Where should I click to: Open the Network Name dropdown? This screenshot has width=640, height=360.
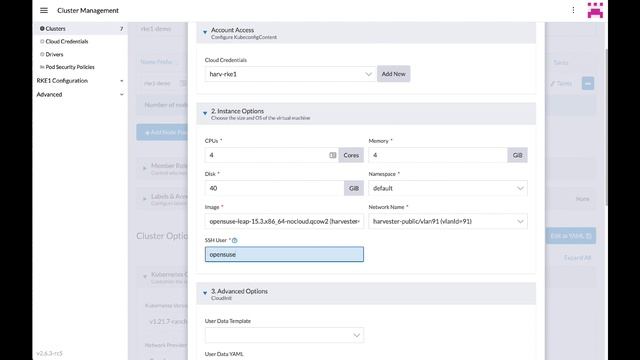pos(448,221)
